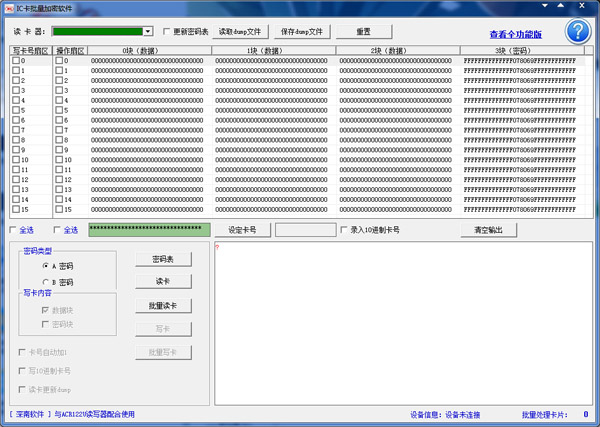Click the 清空输出 button
Viewport: 600px width, 427px height.
488,230
